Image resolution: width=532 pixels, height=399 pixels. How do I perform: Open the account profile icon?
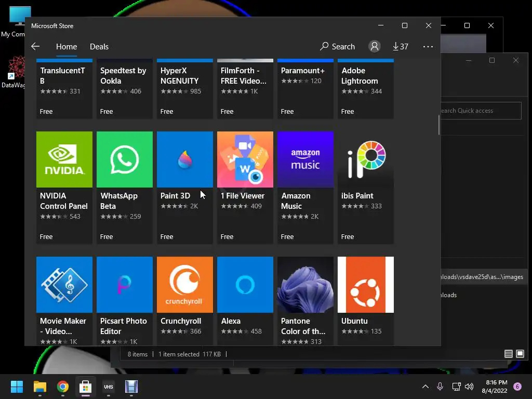(x=375, y=46)
